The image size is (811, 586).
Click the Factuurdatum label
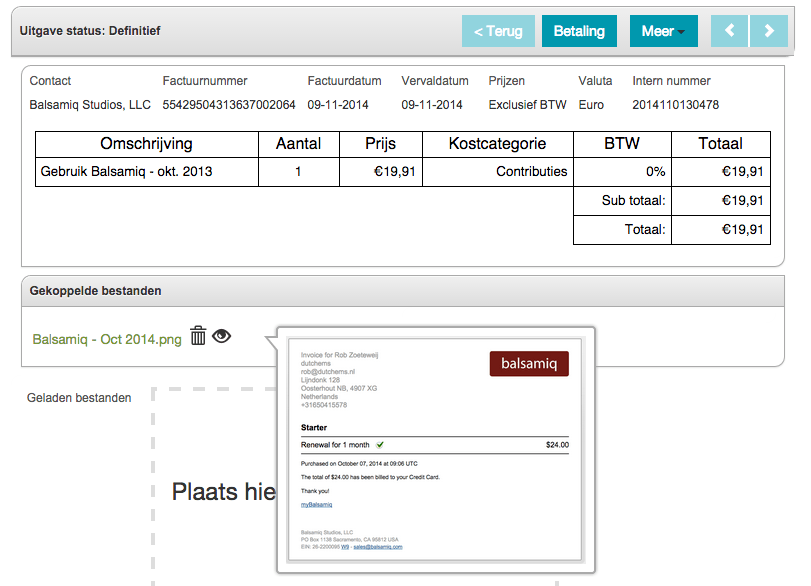click(x=344, y=81)
